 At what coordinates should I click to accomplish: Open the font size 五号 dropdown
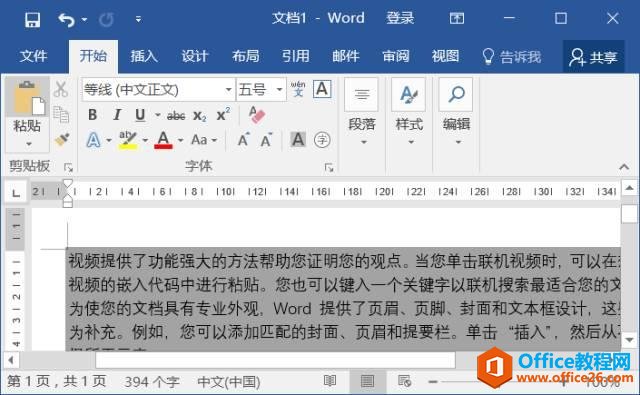(280, 89)
